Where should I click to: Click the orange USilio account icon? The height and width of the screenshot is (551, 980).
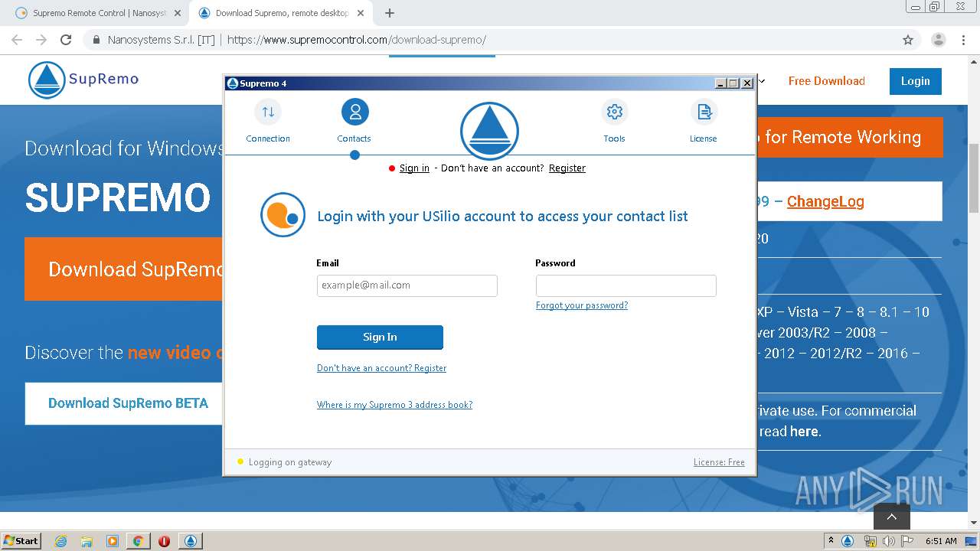(x=283, y=214)
